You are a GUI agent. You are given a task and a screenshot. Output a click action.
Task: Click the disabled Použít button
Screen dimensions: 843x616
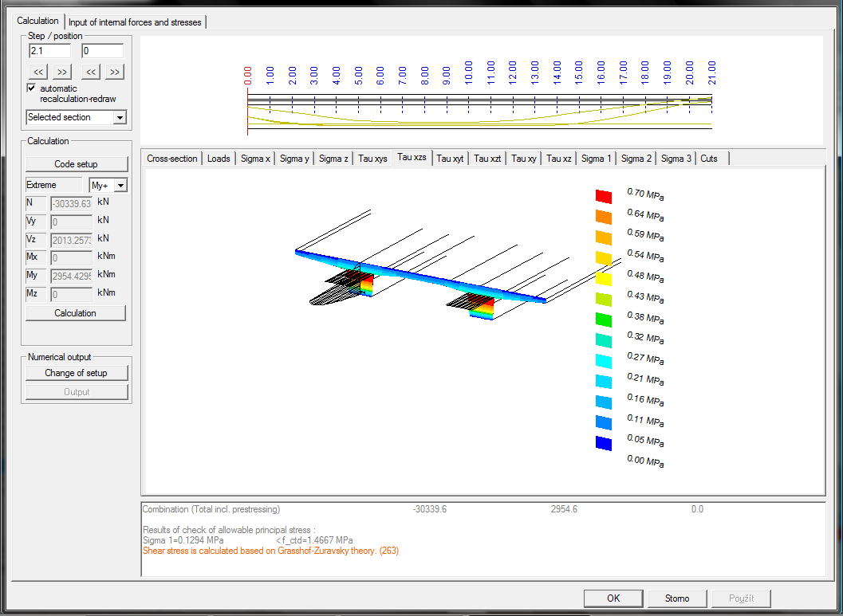coord(742,598)
